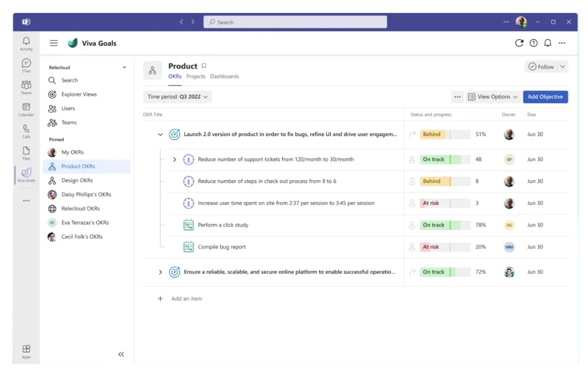The width and height of the screenshot is (588, 369).
Task: Click alignment arrow for Launch 2.0 objective
Action: click(x=412, y=134)
